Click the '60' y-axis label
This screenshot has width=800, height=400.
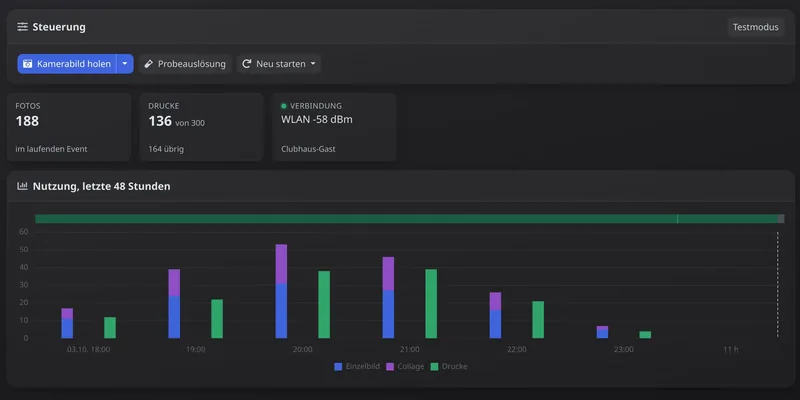click(24, 232)
